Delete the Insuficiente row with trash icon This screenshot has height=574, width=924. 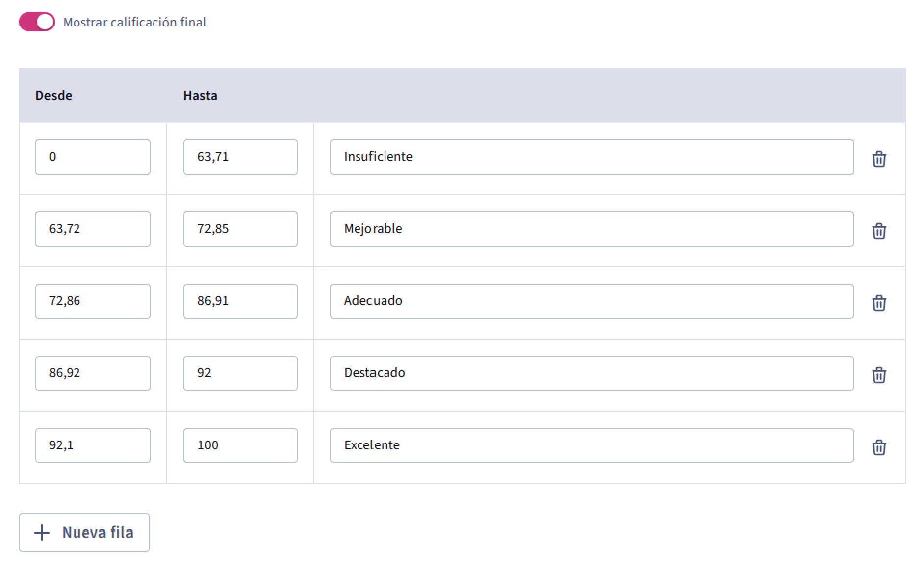click(x=879, y=159)
